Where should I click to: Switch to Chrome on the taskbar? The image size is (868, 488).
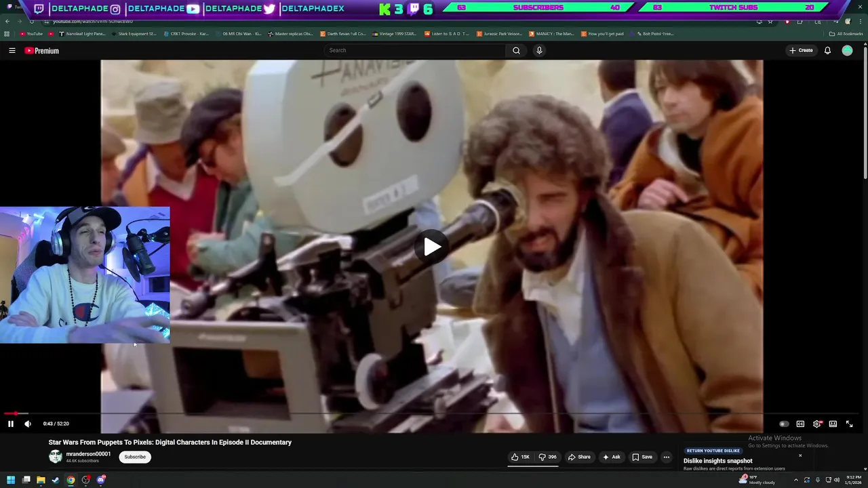[x=71, y=480]
